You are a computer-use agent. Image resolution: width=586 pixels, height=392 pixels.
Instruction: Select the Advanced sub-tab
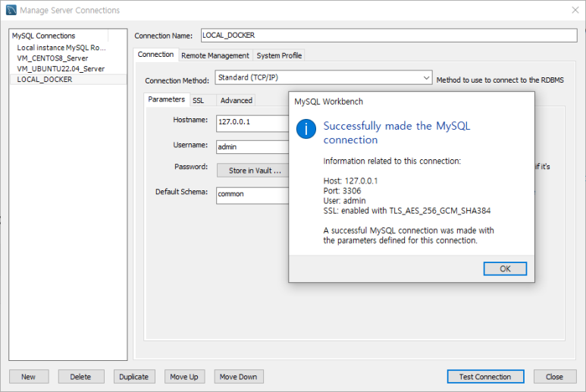coord(237,101)
